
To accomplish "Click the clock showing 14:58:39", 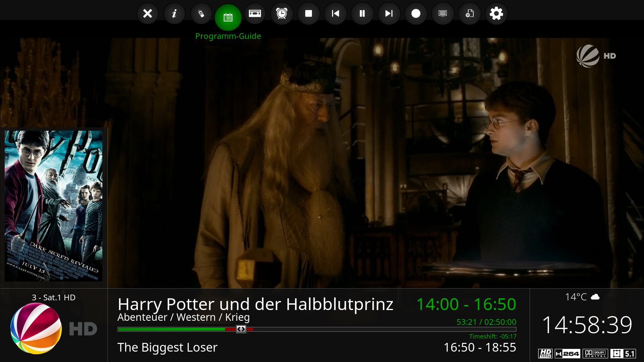I will (x=587, y=325).
